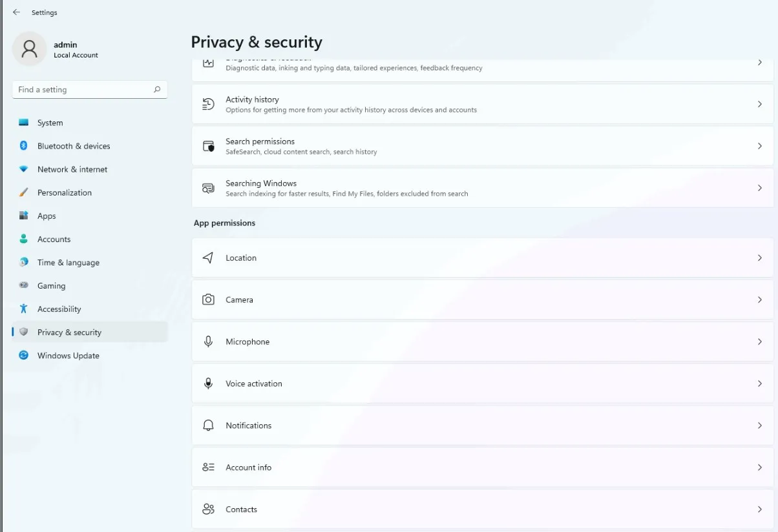Viewport: 778px width, 532px height.
Task: Click the Contacts people icon
Action: 208,509
